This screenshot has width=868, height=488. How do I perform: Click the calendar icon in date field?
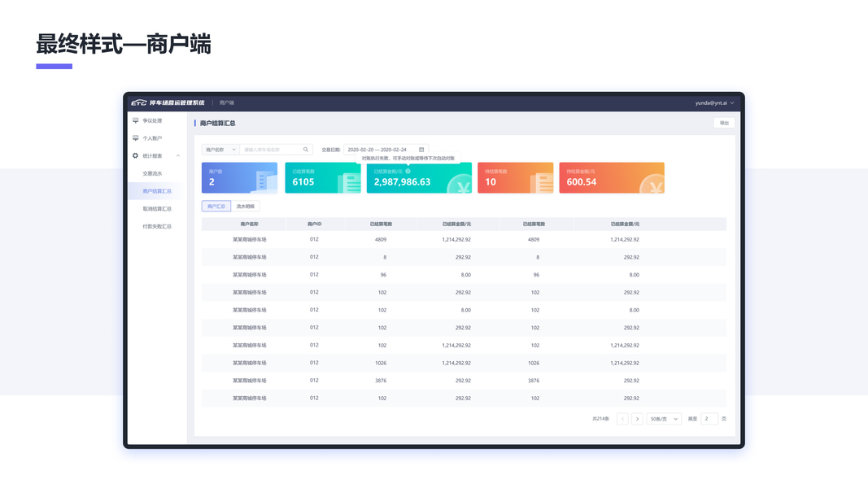click(x=421, y=150)
